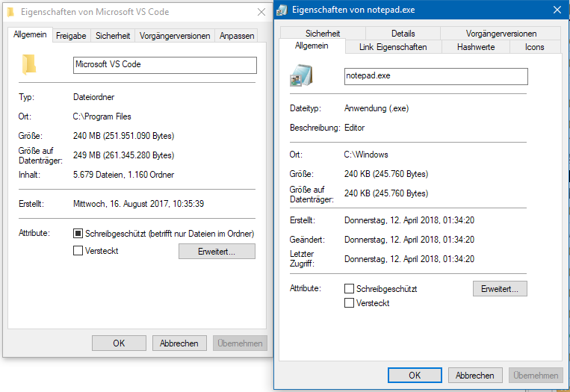Open the Icons tab
The image size is (570, 392).
pos(534,47)
